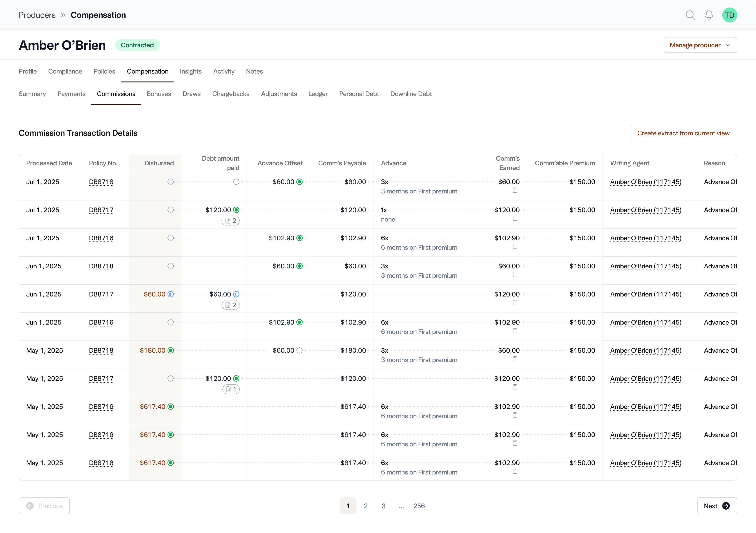Open policy DB8716 link in Jun 1 row
The height and width of the screenshot is (533, 756).
[x=101, y=322]
